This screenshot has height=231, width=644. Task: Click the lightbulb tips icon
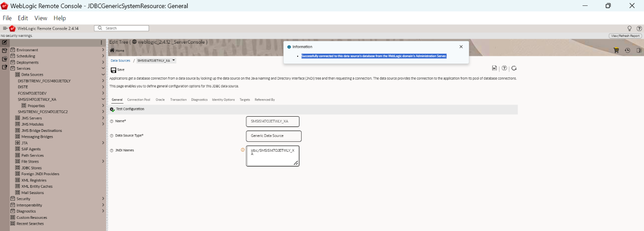click(x=630, y=28)
